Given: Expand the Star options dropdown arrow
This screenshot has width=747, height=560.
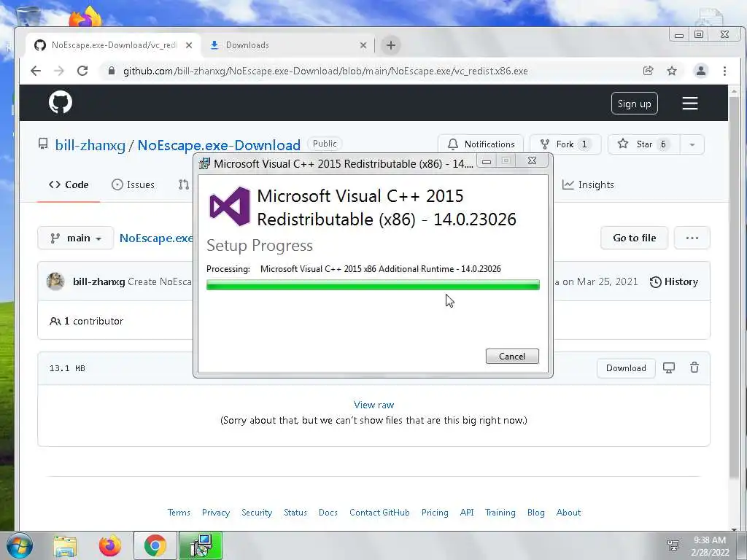Looking at the screenshot, I should click(x=692, y=144).
